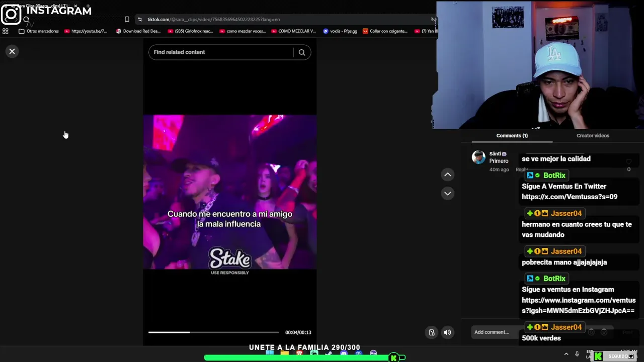
Task: Click the 00:04/00:13 video time text
Action: coord(298,332)
